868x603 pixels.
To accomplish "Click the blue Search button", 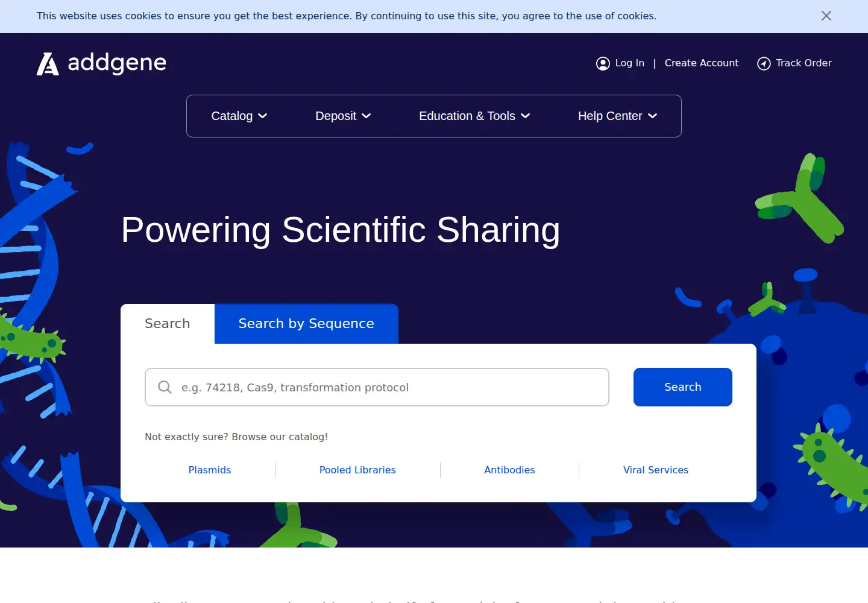I will [x=683, y=387].
